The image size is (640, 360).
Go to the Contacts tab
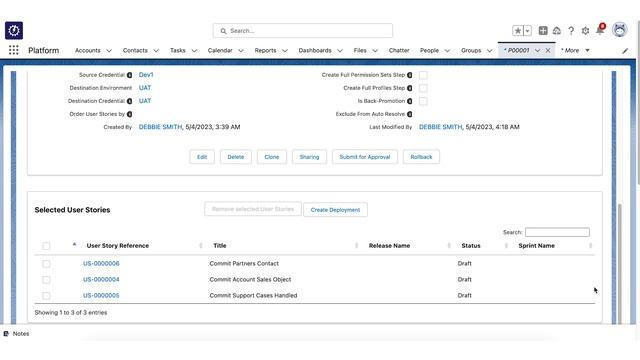135,50
